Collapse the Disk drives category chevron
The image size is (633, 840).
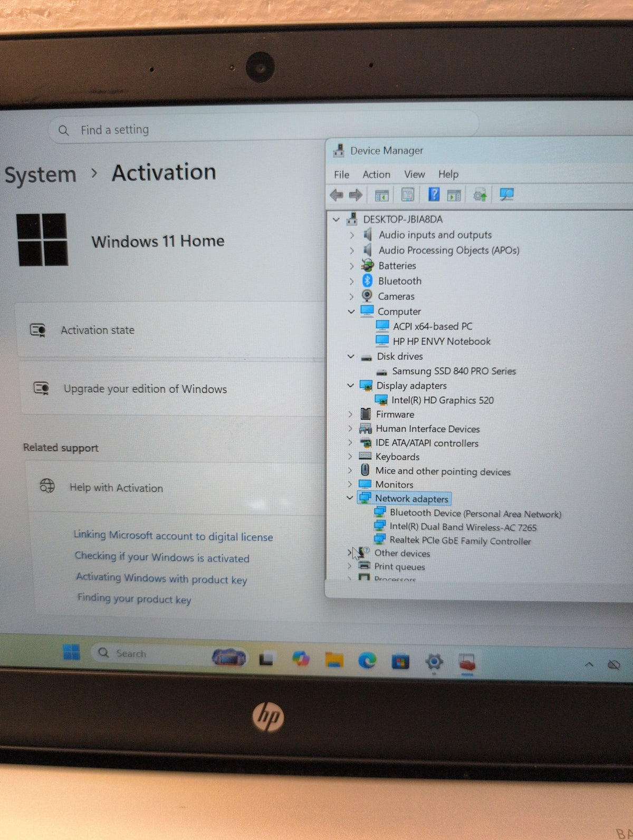[351, 356]
